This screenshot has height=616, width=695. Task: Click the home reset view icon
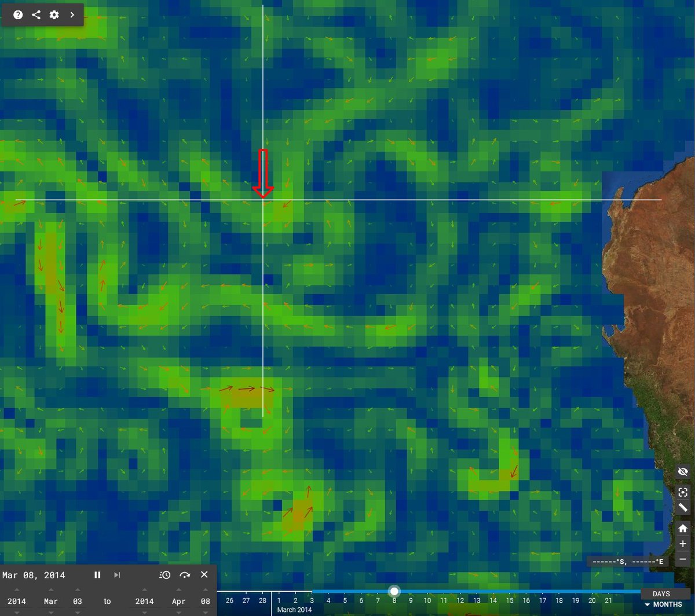coord(683,528)
